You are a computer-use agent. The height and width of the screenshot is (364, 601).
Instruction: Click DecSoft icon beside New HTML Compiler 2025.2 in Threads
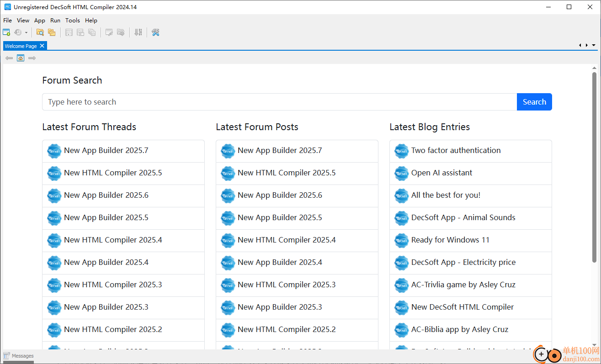pyautogui.click(x=54, y=330)
